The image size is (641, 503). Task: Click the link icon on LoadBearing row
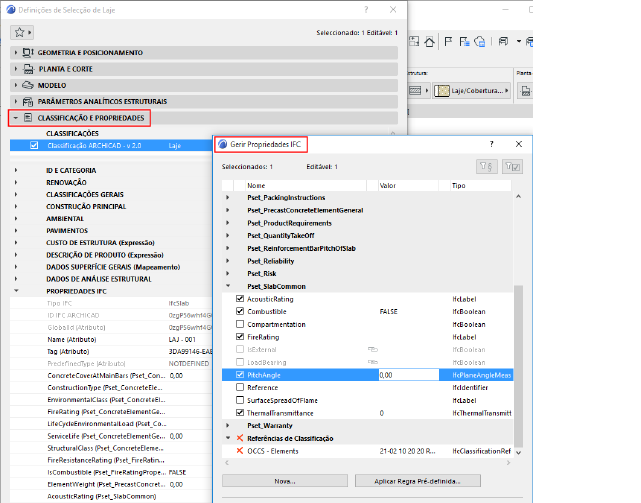[x=372, y=362]
